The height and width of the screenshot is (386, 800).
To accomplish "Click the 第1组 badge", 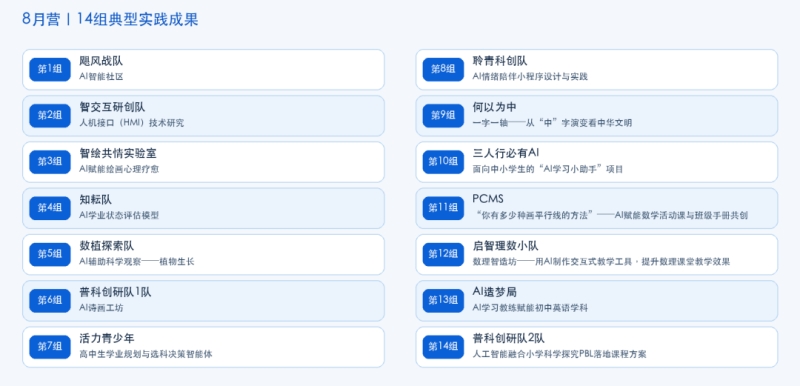I will tap(50, 69).
